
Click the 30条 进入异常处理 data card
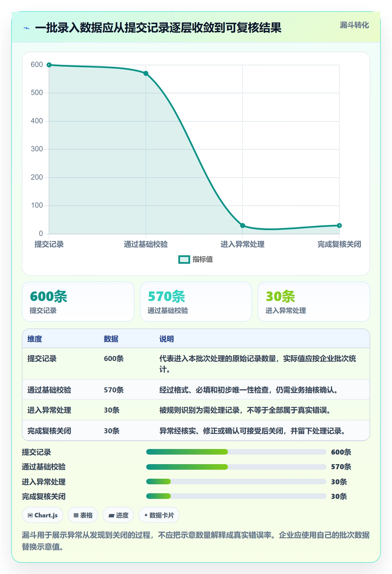[314, 302]
